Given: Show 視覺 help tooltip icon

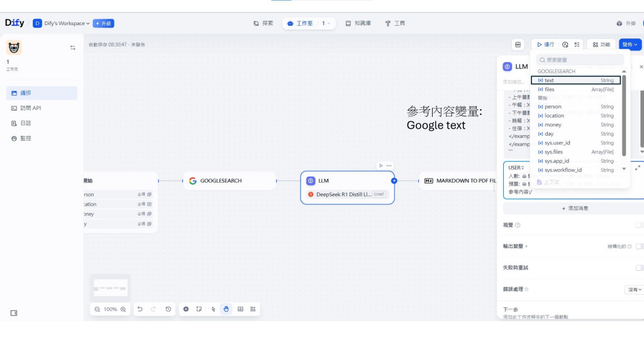Looking at the screenshot, I should 518,225.
